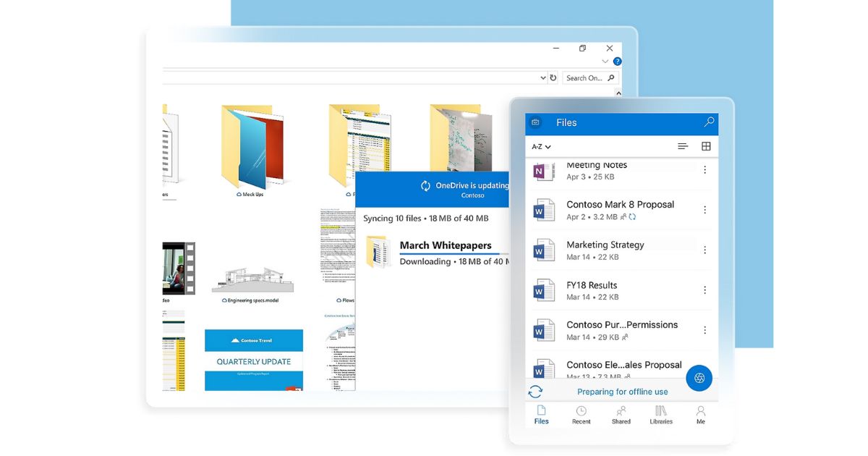Viewport: 868px width, 456px height.
Task: Expand the address bar history dropdown
Action: point(543,77)
